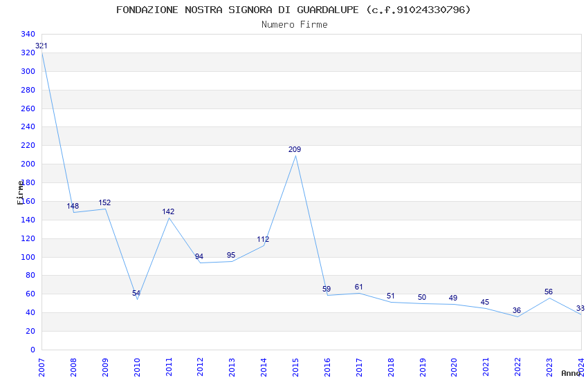588x380 pixels.
Task: Select the 36 data label at 2022
Action: (x=516, y=311)
